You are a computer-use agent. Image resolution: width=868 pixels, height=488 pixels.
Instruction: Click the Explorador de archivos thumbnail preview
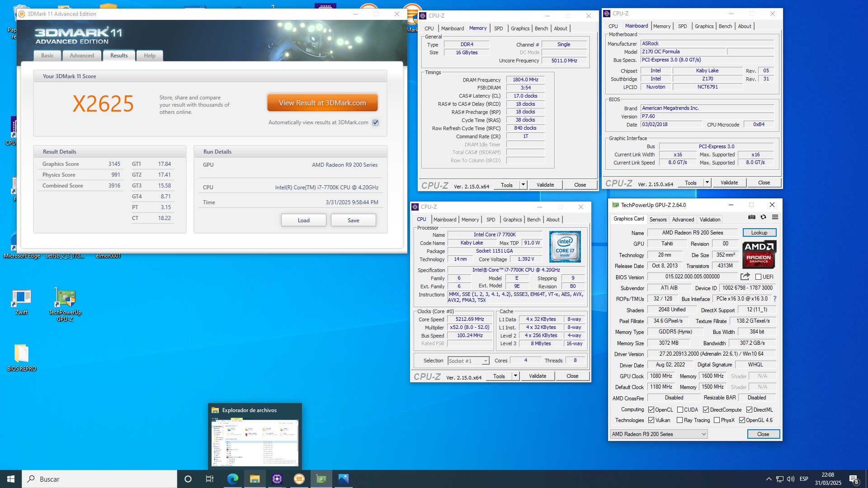[255, 443]
